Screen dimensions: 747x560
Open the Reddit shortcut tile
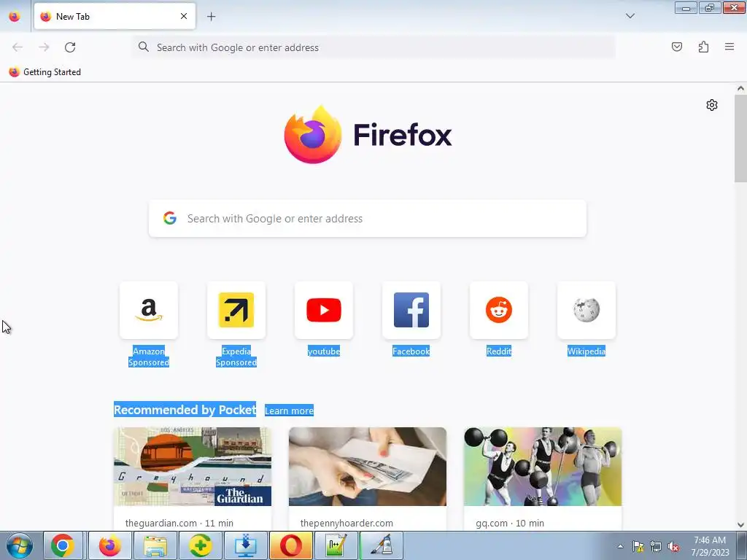click(499, 310)
